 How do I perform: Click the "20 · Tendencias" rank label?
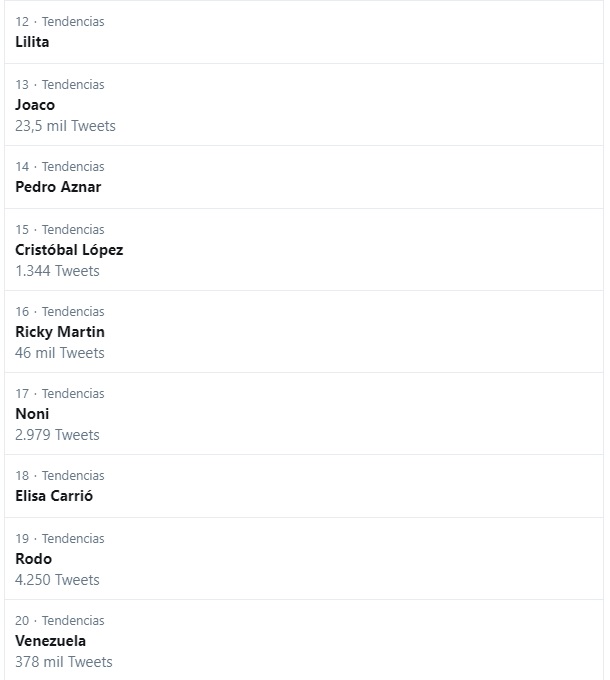pyautogui.click(x=60, y=620)
